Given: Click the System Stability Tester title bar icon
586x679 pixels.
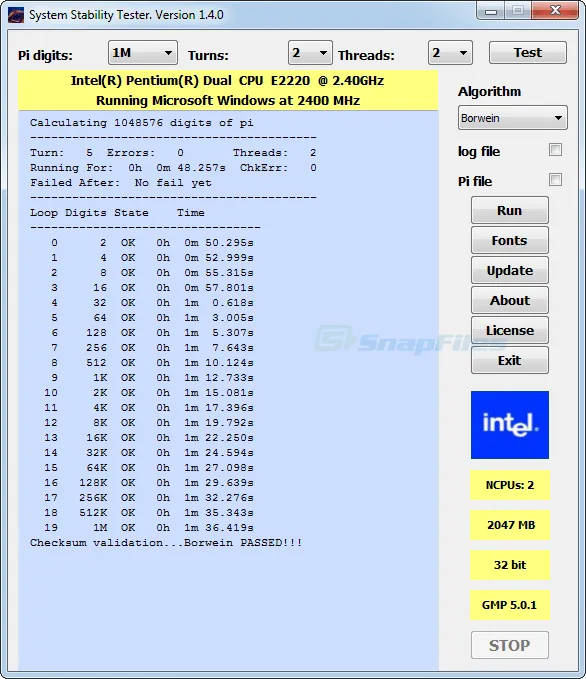Looking at the screenshot, I should pyautogui.click(x=16, y=15).
